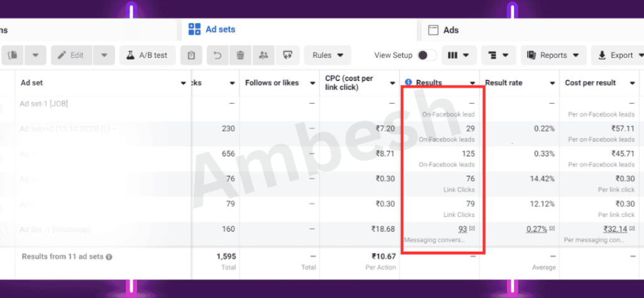Image resolution: width=644 pixels, height=298 pixels.
Task: Click the info icon beside Results header
Action: pyautogui.click(x=409, y=82)
